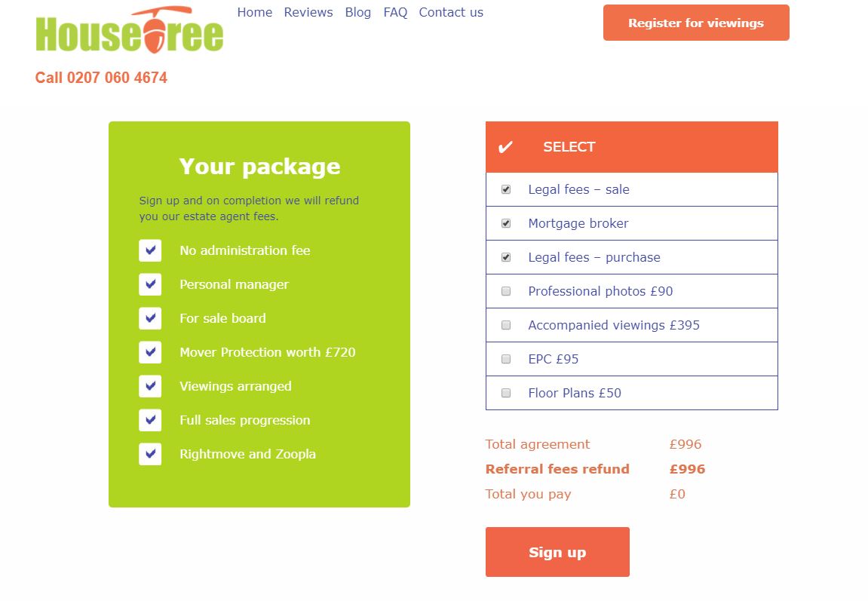Open the FAQ navigation link
Screen dimensions: 868x601
pyautogui.click(x=395, y=12)
